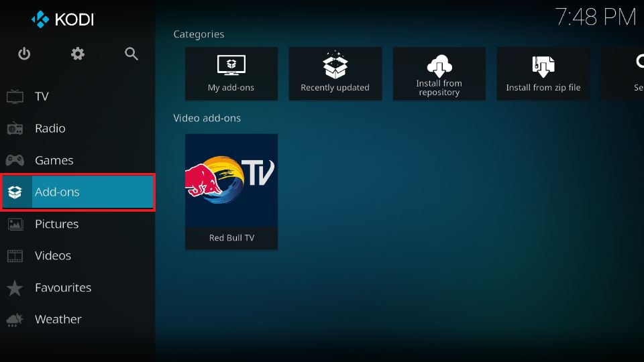The width and height of the screenshot is (644, 362).
Task: Click the Weather cloud icon
Action: pyautogui.click(x=15, y=320)
